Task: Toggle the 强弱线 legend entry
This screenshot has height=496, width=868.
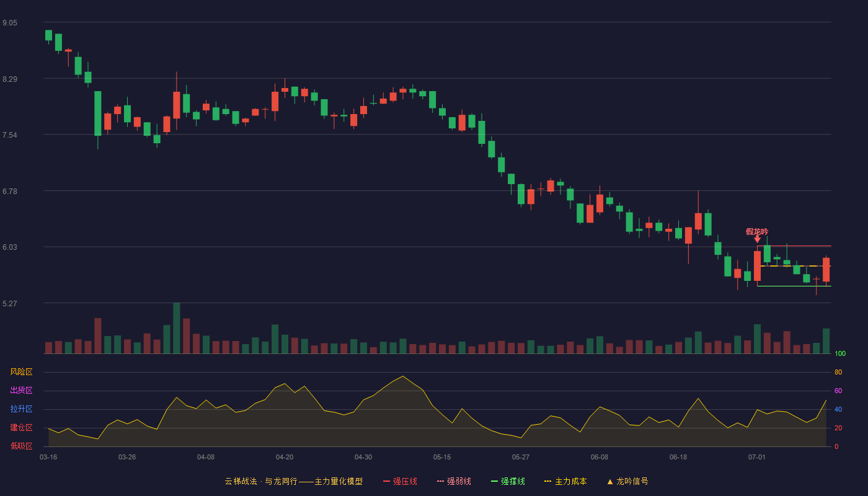Action: (x=454, y=481)
